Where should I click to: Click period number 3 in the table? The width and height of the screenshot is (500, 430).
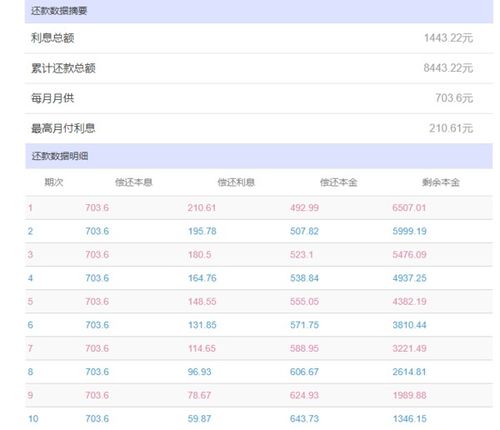click(30, 255)
